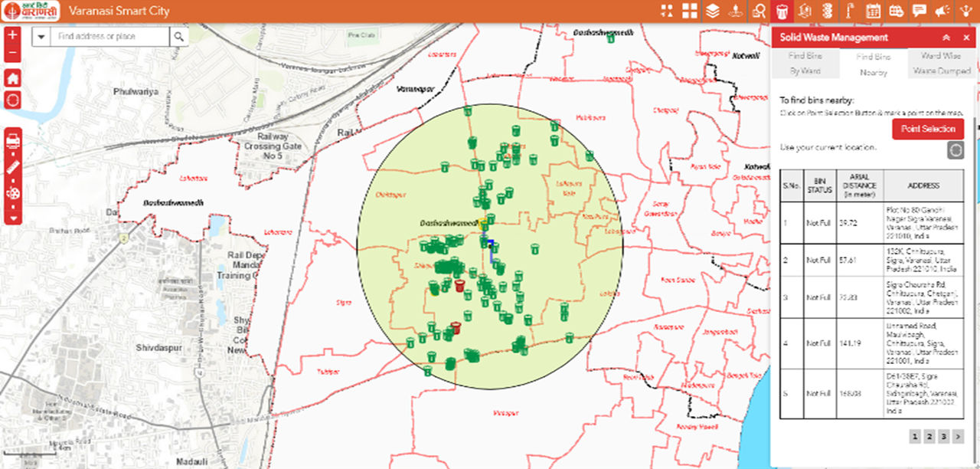
Task: Open the film reel icon in left toolbar
Action: [x=12, y=192]
